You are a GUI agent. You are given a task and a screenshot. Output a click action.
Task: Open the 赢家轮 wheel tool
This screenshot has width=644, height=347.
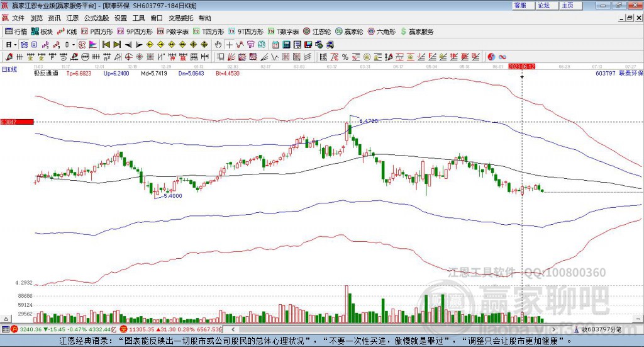click(350, 31)
